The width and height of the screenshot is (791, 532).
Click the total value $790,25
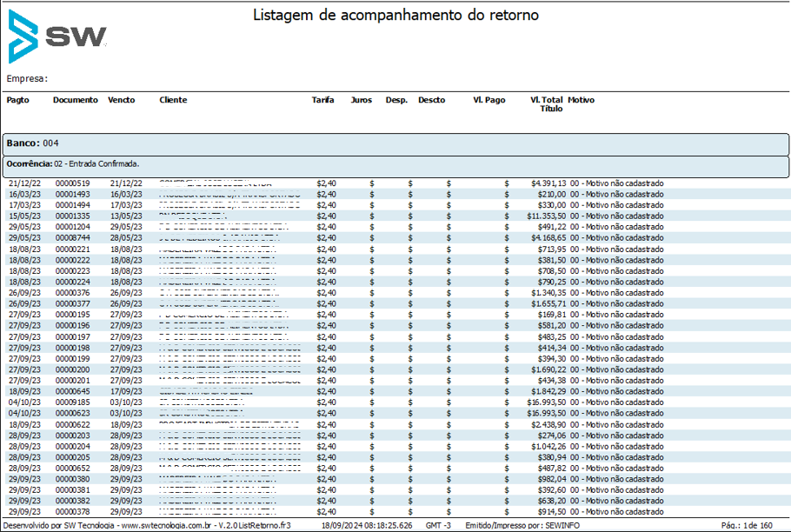point(552,283)
